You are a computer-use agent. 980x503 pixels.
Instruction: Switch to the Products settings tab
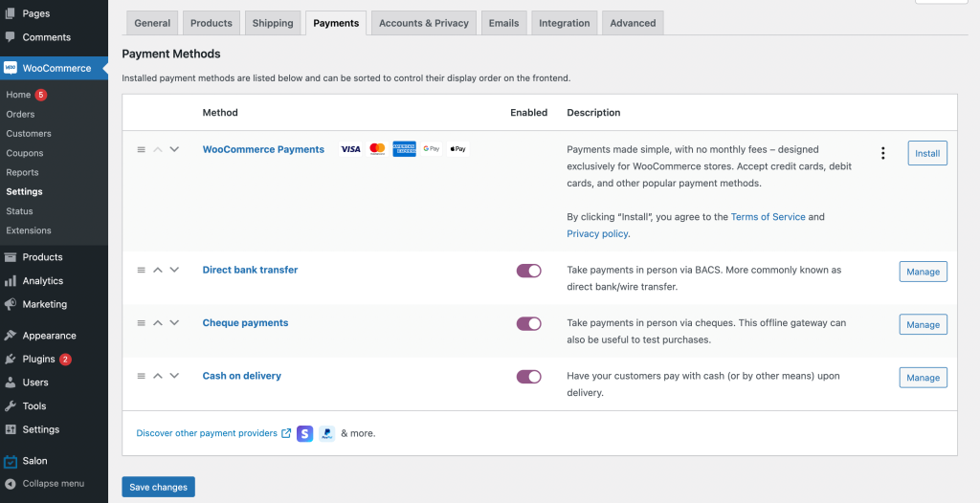[212, 23]
